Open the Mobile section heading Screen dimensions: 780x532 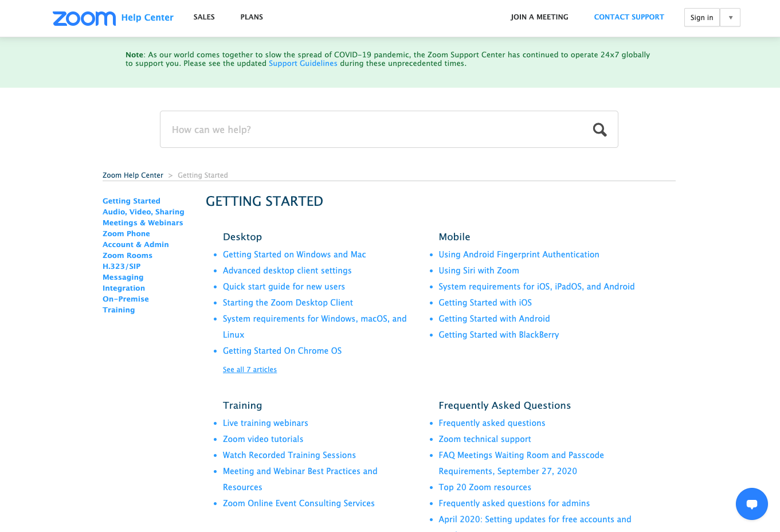[x=454, y=237]
